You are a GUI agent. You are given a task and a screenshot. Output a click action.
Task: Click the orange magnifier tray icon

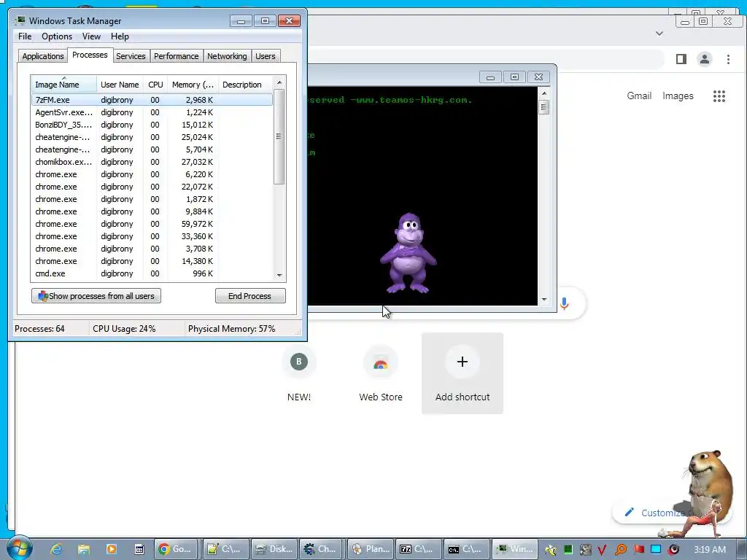620,550
